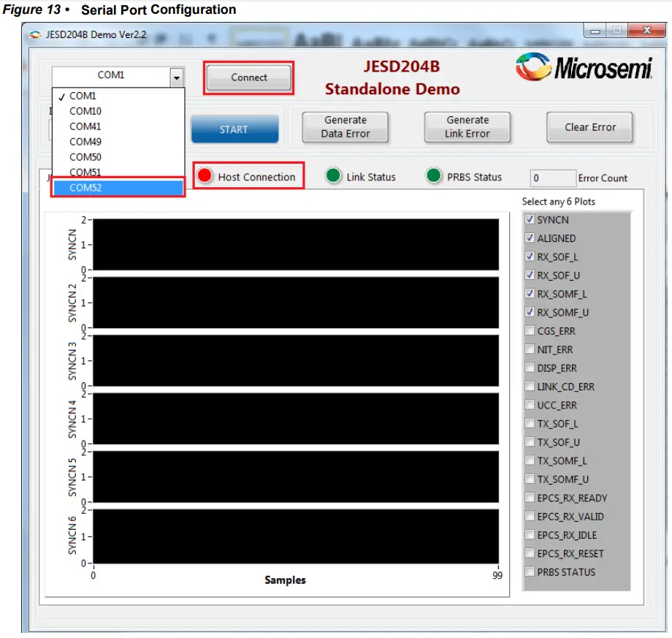Click the red Host Connection indicator
Viewport: 672px width, 638px height.
205,175
